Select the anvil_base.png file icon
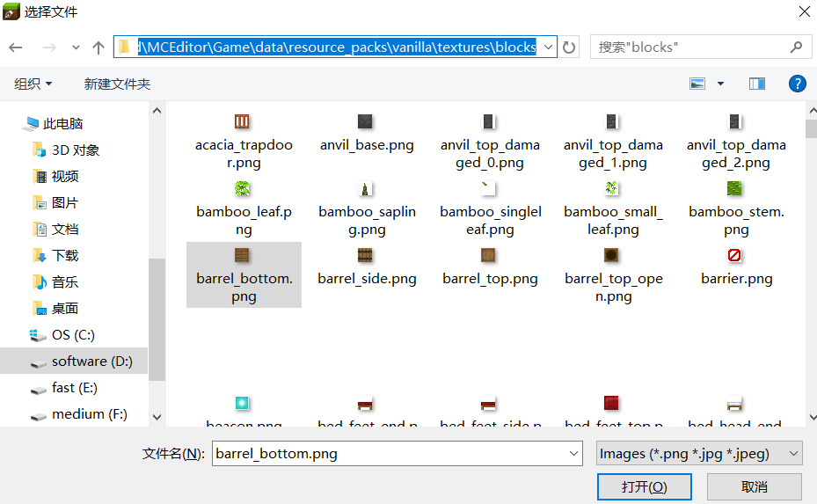The height and width of the screenshot is (504, 817). click(x=366, y=121)
